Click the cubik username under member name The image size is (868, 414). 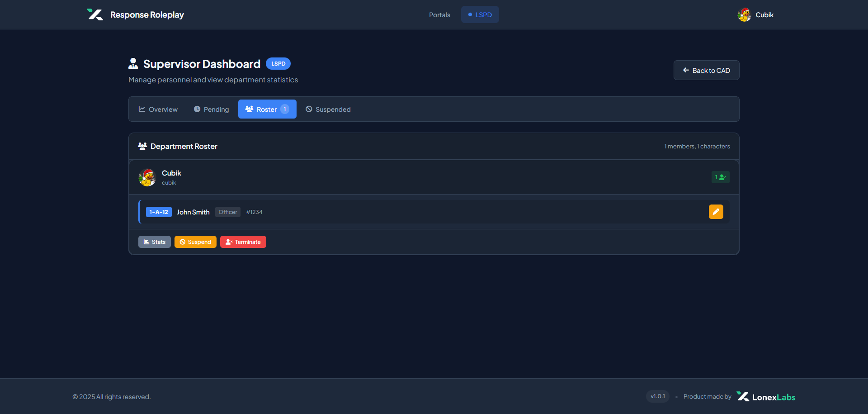coord(169,183)
